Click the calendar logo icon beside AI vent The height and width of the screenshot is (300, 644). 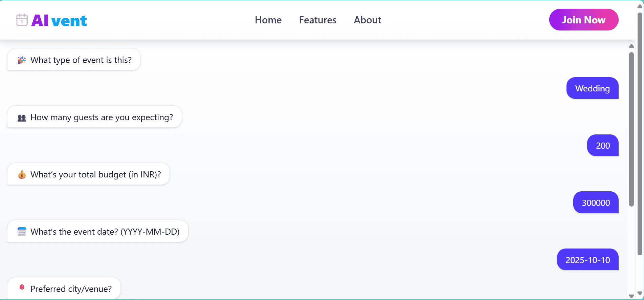pos(22,20)
